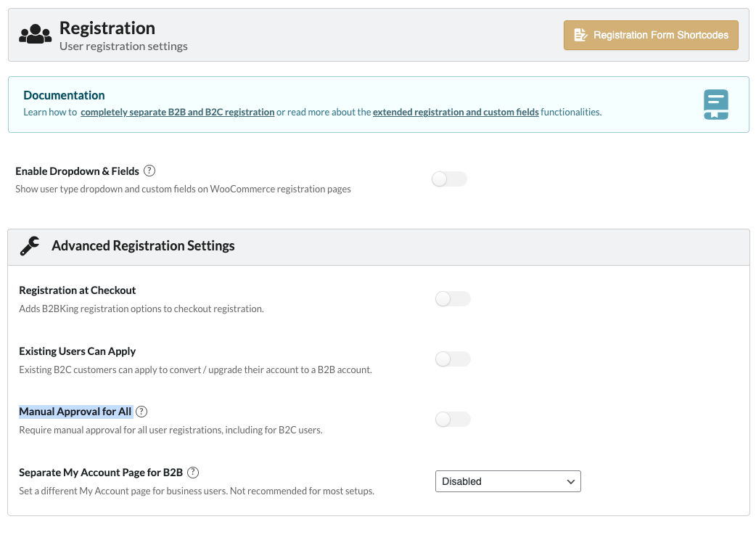Viewport: 756px width, 535px height.
Task: Follow the extended registration and custom fields link
Action: [456, 113]
